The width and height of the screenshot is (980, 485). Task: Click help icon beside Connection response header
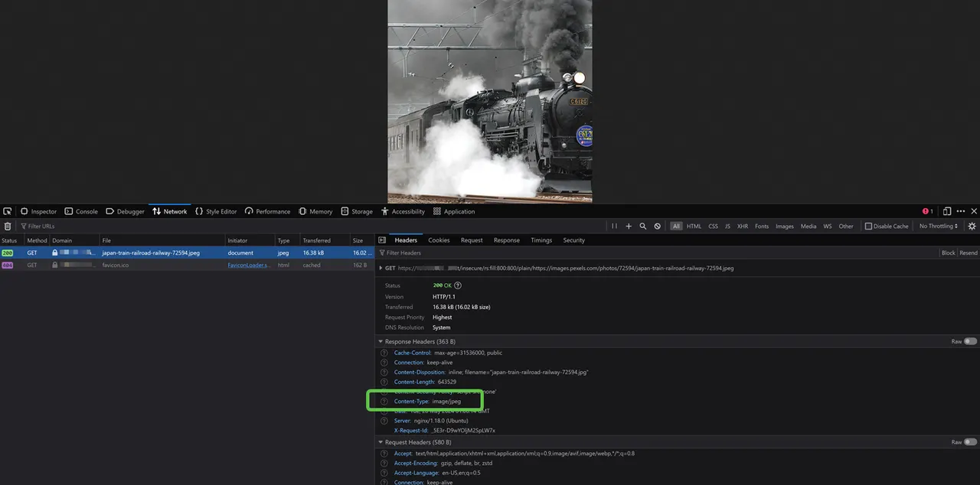click(x=384, y=363)
